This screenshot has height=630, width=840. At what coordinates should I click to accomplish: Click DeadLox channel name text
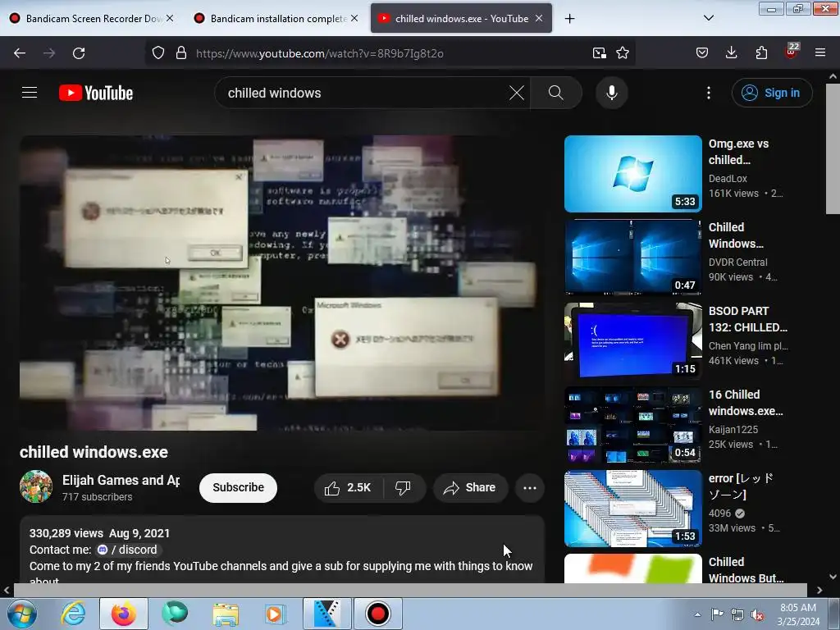728,179
